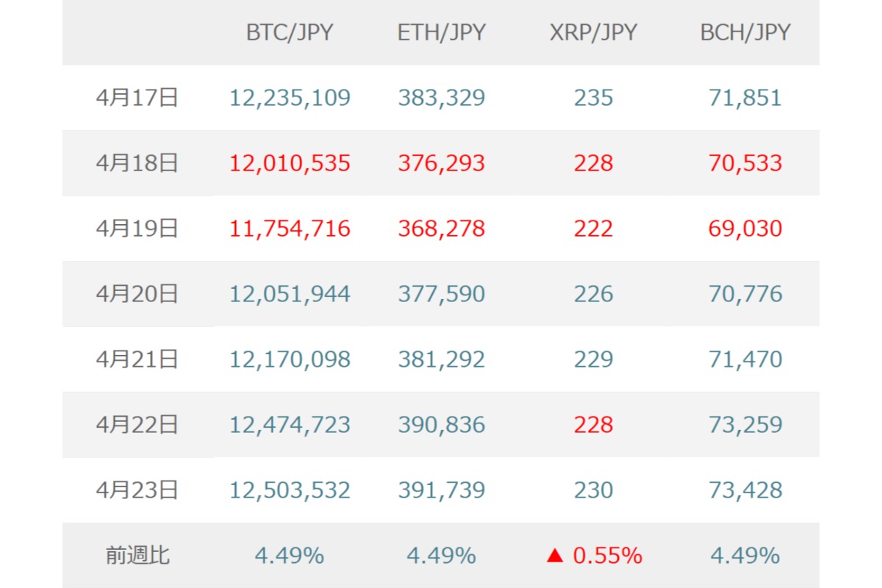The image size is (882, 588).
Task: Select the 4月19日 date row label
Action: (137, 229)
